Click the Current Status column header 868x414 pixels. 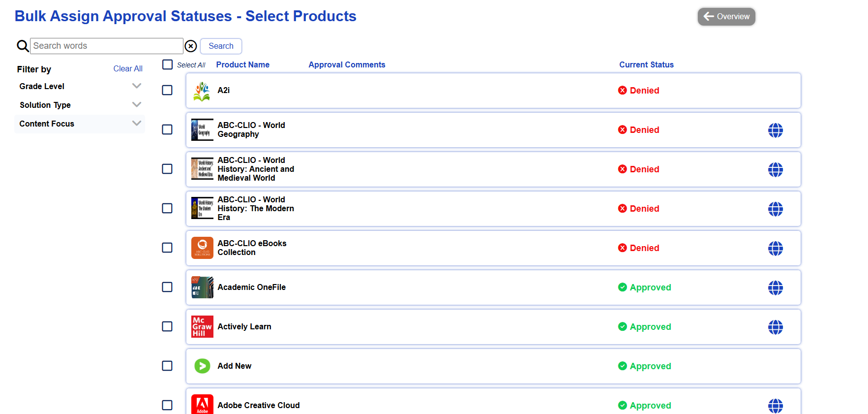646,64
